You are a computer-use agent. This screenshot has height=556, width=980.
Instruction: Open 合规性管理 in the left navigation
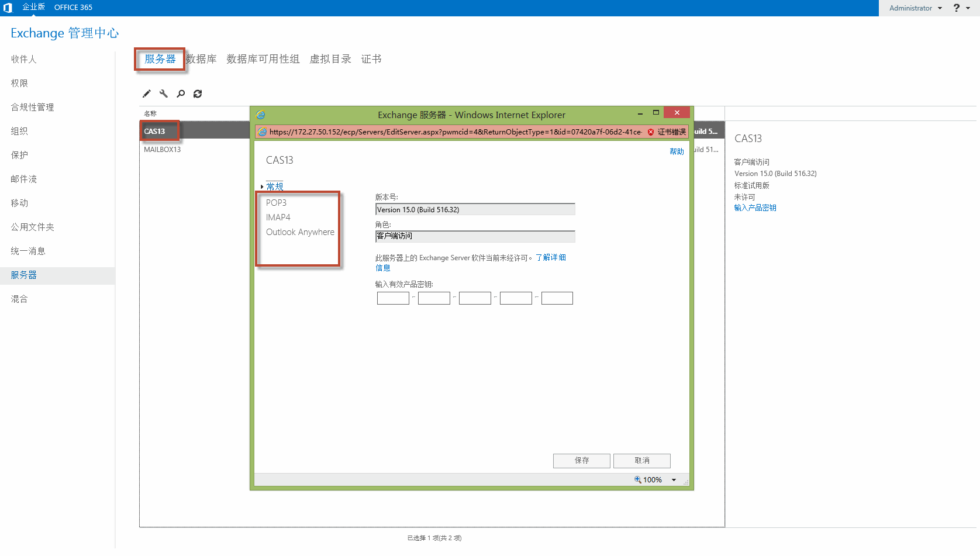click(32, 107)
